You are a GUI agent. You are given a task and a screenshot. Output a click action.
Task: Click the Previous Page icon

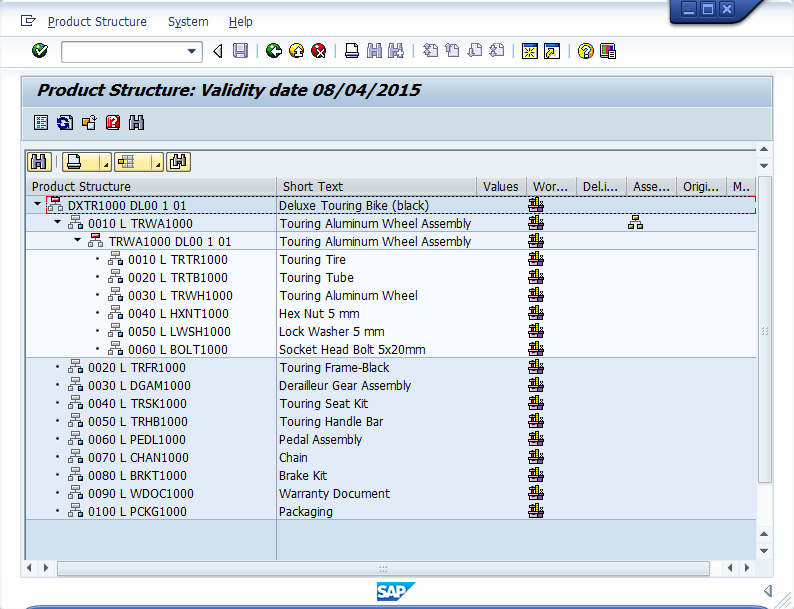(452, 51)
